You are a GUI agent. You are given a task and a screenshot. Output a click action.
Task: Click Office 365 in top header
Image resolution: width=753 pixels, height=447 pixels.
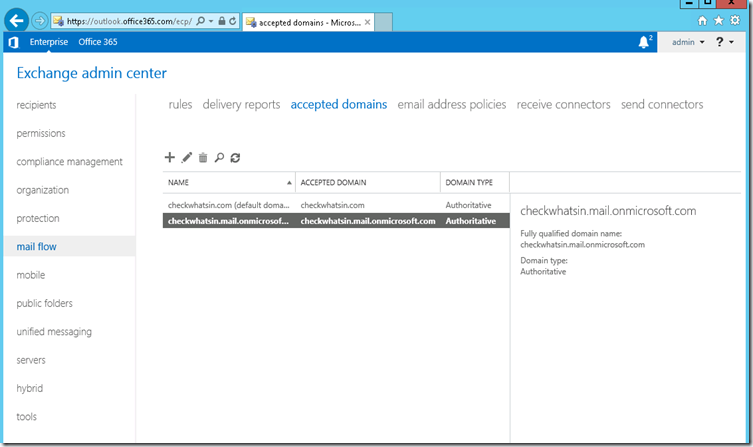tap(98, 42)
